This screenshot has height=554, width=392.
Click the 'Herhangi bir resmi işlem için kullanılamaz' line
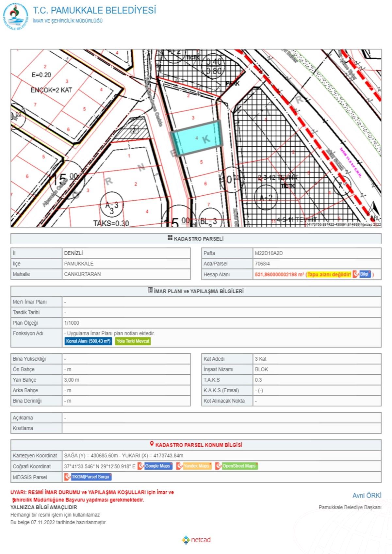55,515
